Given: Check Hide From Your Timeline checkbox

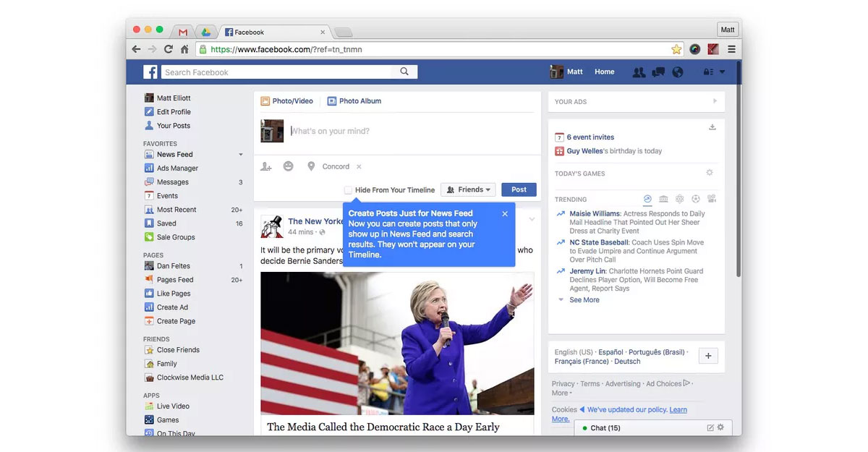Looking at the screenshot, I should [x=348, y=189].
